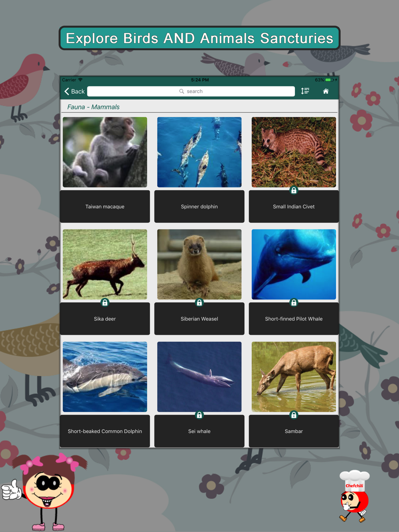Tap the lock icon on Short-finned Pilot Whale
The width and height of the screenshot is (399, 532).
click(x=294, y=303)
